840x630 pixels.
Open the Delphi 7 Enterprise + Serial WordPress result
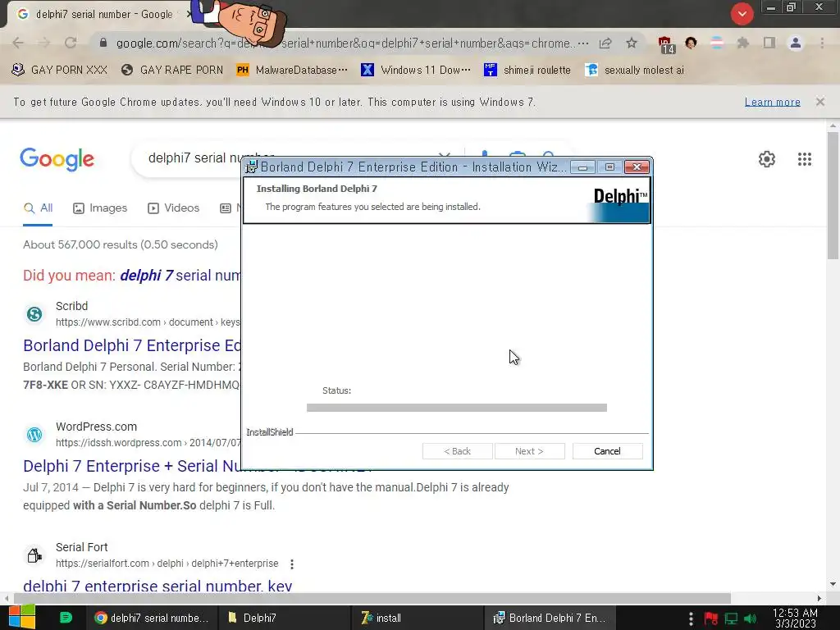coord(132,466)
